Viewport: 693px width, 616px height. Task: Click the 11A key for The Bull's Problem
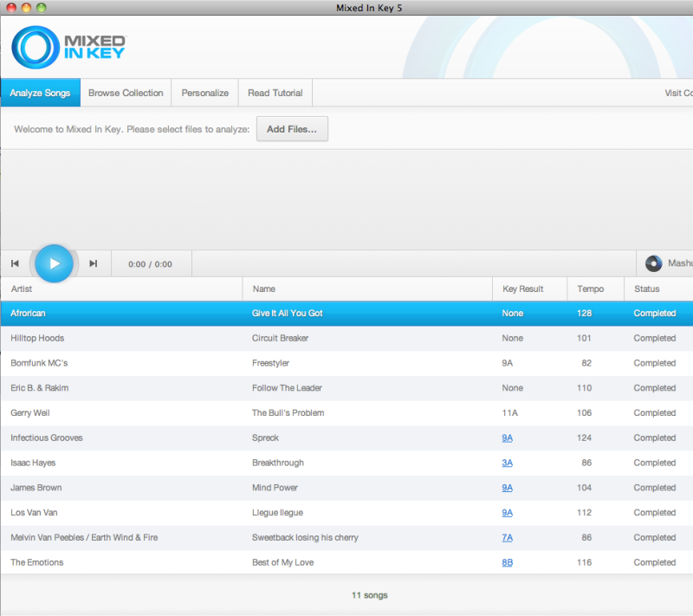click(x=509, y=413)
